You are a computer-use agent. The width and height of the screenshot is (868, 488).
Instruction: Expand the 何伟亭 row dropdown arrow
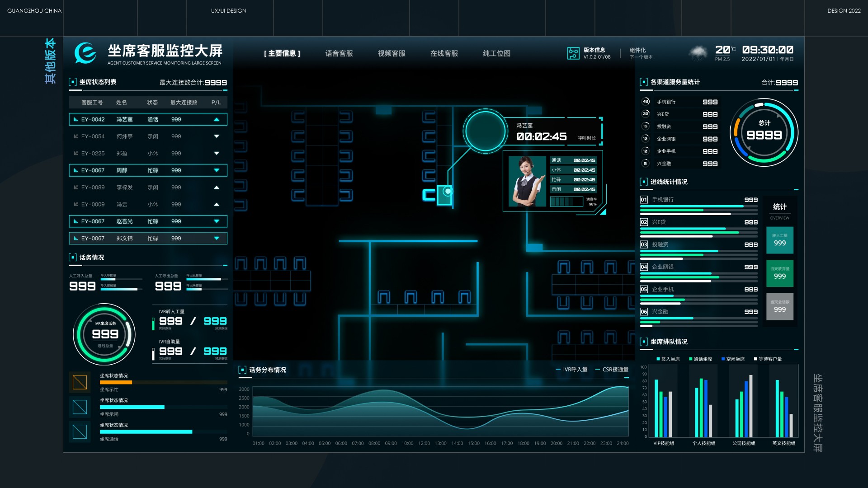[x=217, y=136]
